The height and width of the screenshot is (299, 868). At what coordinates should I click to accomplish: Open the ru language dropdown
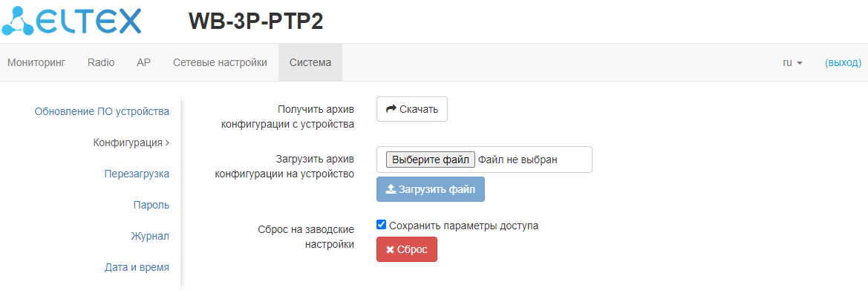(x=792, y=63)
